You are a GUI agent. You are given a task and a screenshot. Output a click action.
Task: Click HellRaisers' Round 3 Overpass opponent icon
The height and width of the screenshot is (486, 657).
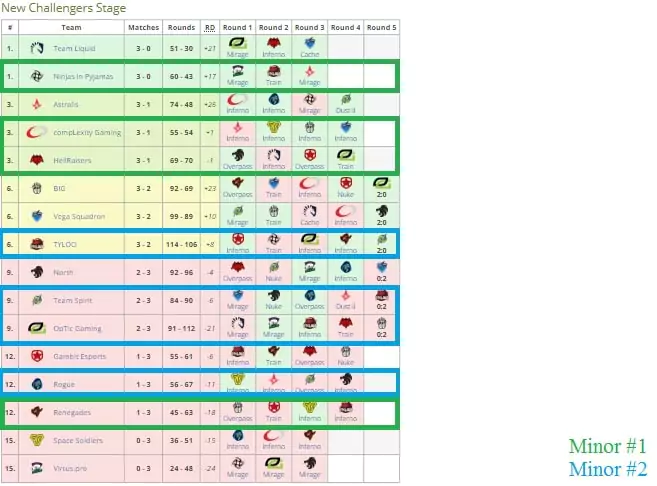click(x=310, y=155)
